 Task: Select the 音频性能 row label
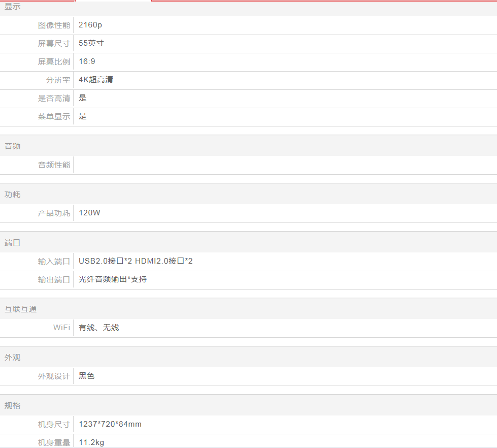[54, 165]
